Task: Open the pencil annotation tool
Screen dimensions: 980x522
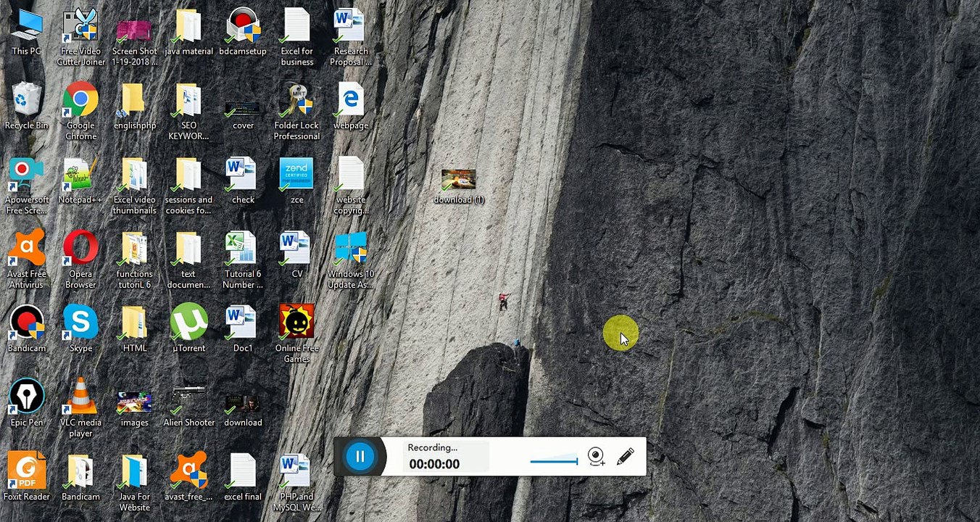Action: (x=625, y=457)
